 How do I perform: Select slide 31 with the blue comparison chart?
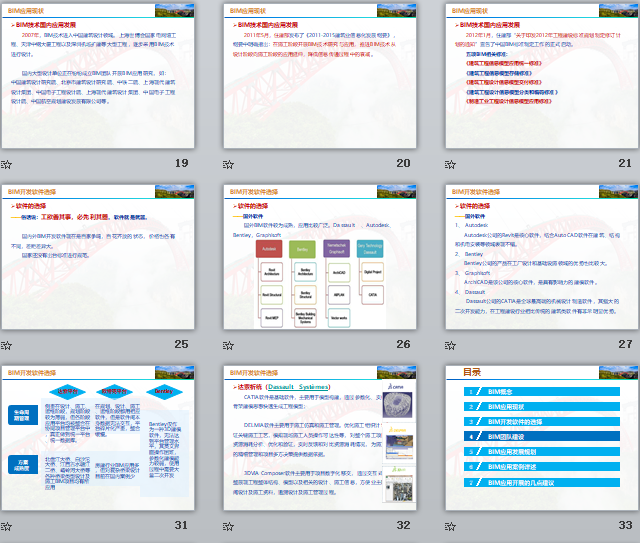97,438
